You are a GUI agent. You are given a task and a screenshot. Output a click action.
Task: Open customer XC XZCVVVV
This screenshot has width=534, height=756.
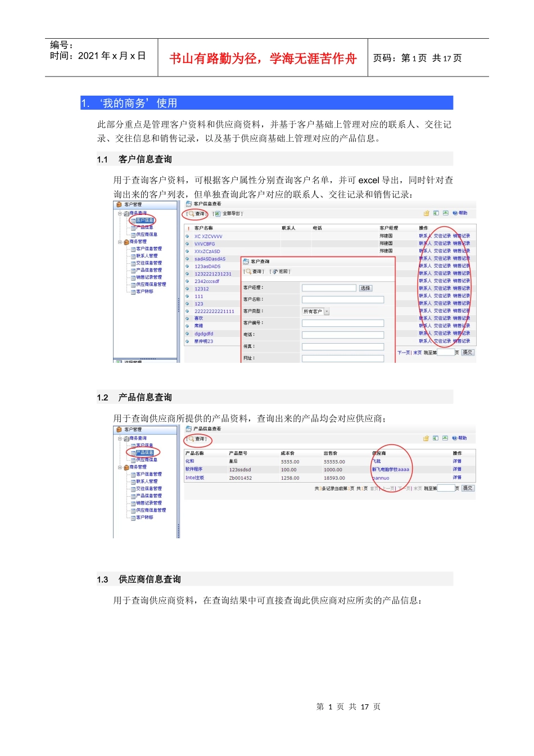[x=208, y=237]
